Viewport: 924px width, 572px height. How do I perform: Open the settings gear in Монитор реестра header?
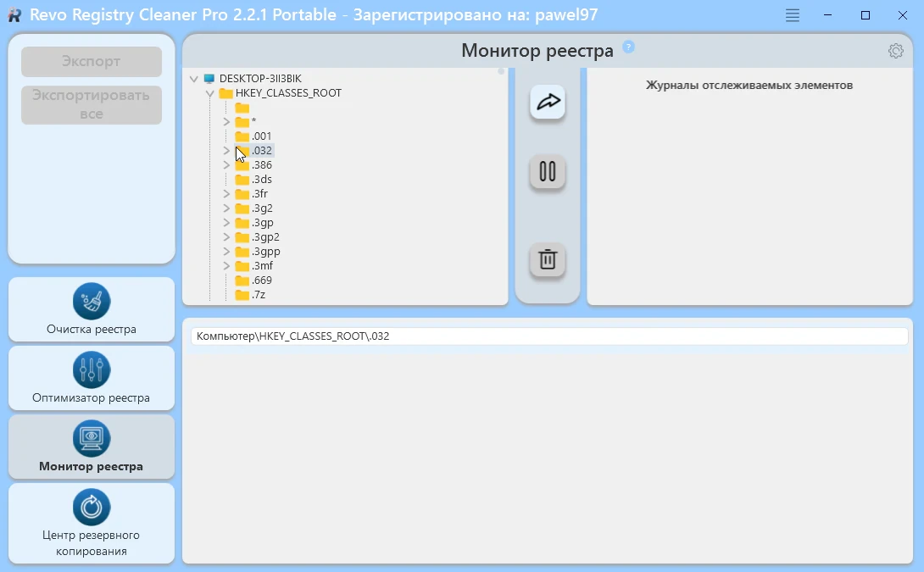(x=896, y=51)
